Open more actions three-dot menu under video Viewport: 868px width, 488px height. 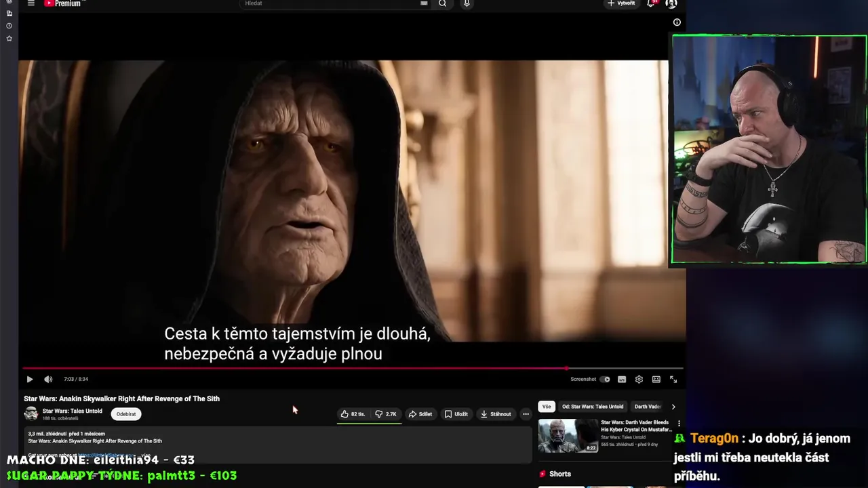tap(526, 414)
